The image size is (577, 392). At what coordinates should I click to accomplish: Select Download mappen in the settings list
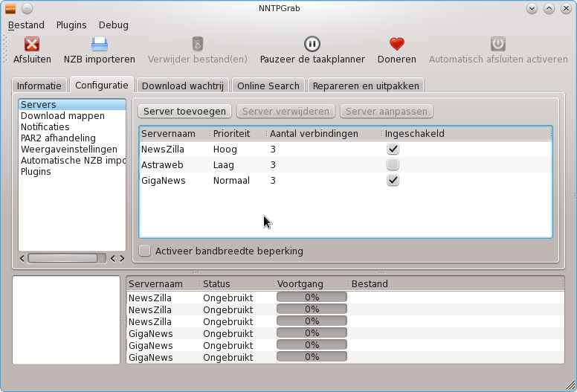point(62,116)
